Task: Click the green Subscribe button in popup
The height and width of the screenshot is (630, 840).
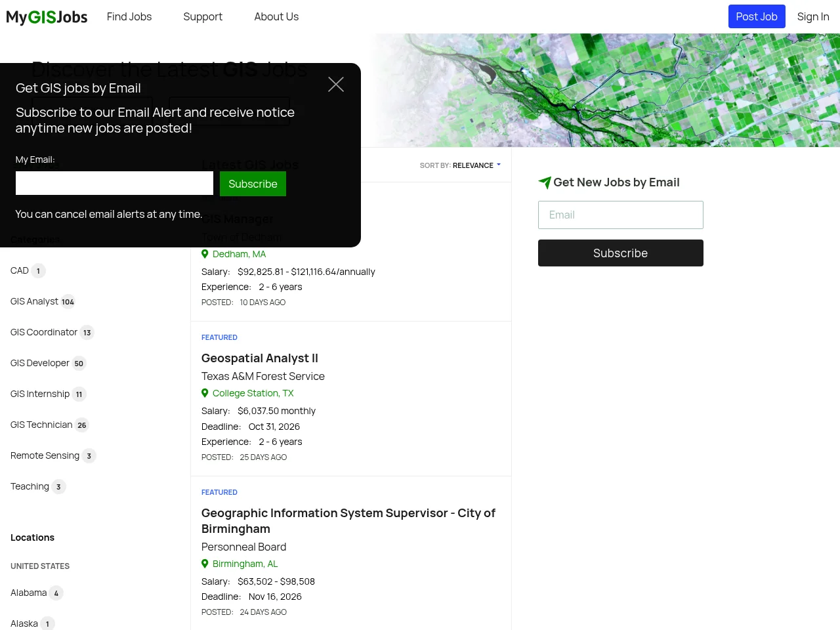Action: pyautogui.click(x=253, y=184)
